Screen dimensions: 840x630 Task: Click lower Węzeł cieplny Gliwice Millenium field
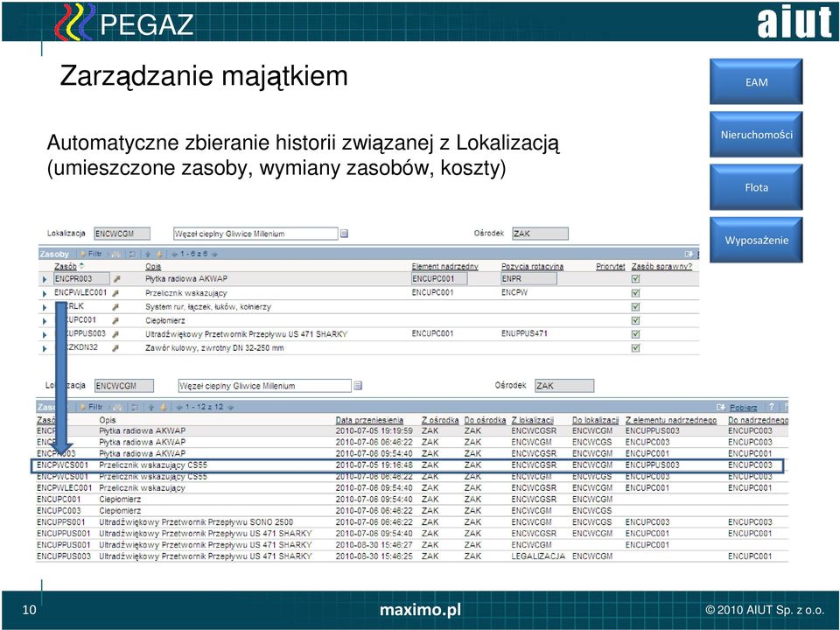264,386
